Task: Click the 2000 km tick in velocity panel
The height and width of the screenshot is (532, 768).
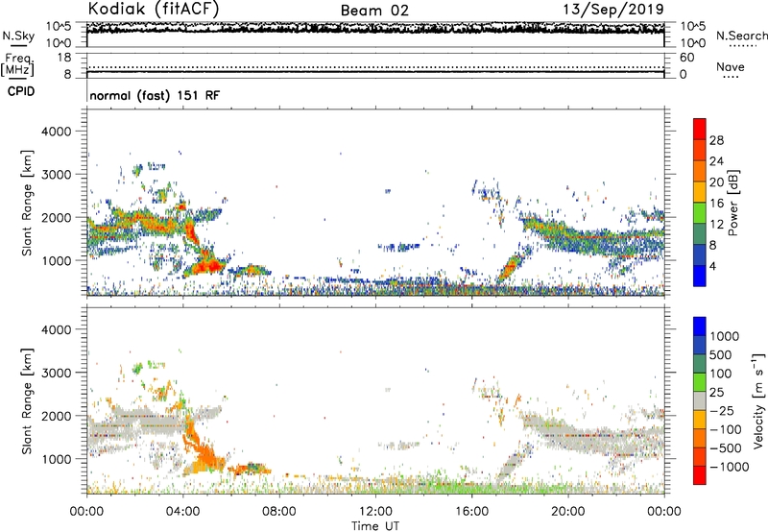Action: click(56, 416)
